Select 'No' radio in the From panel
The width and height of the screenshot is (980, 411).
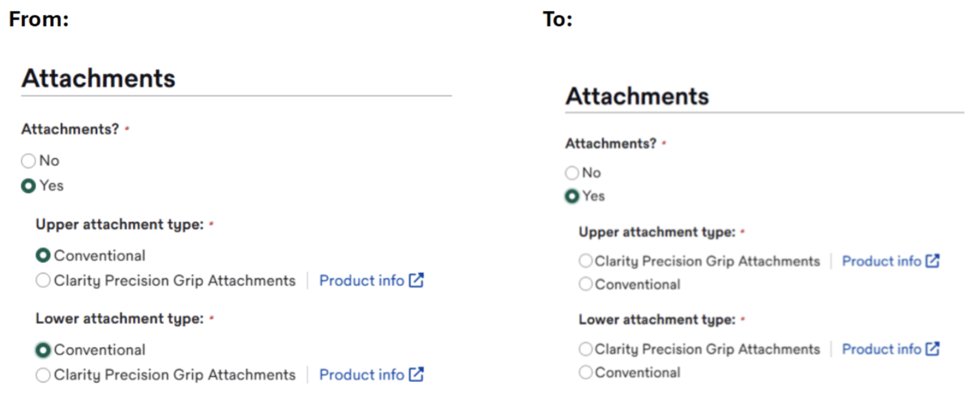pyautogui.click(x=28, y=161)
